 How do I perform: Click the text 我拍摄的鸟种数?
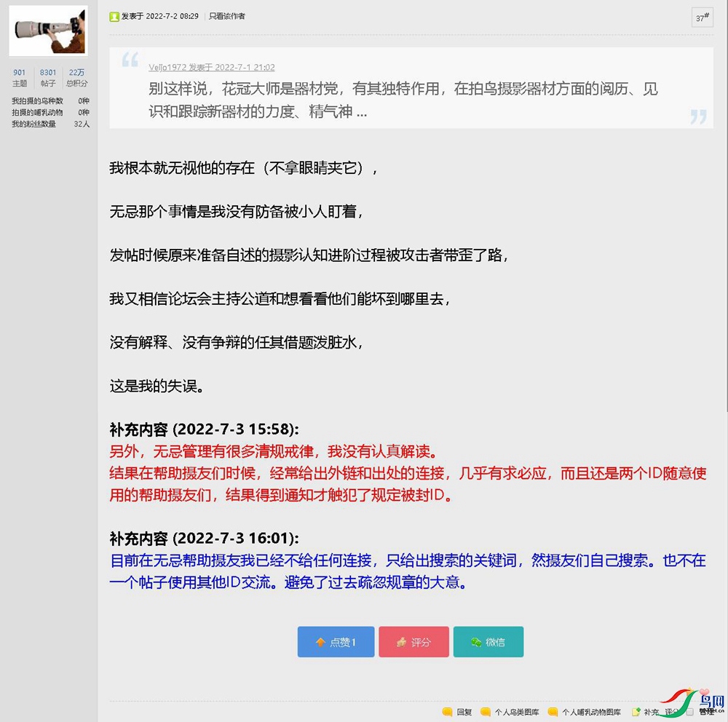37,100
